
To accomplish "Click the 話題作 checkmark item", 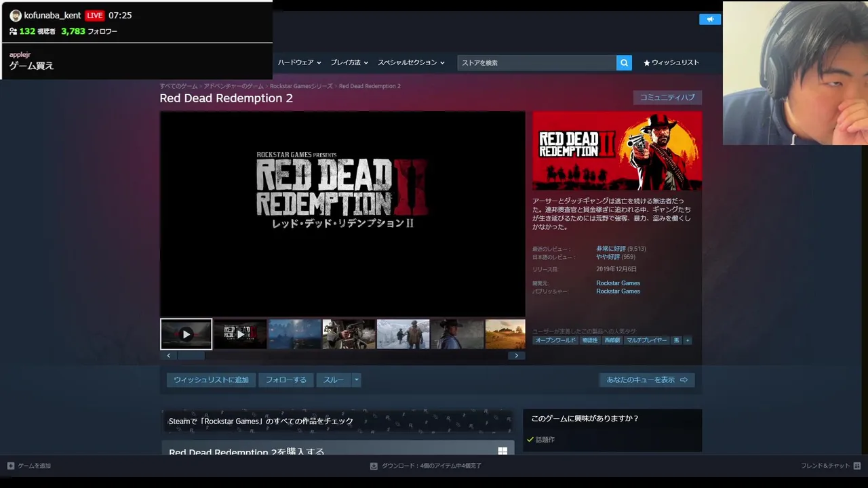I will 540,439.
